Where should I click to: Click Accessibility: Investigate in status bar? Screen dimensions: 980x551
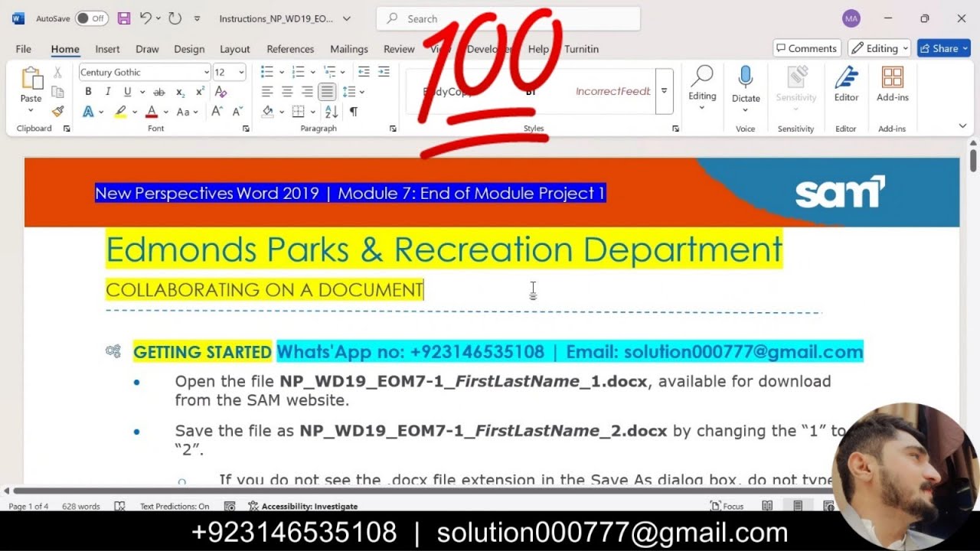pyautogui.click(x=303, y=506)
